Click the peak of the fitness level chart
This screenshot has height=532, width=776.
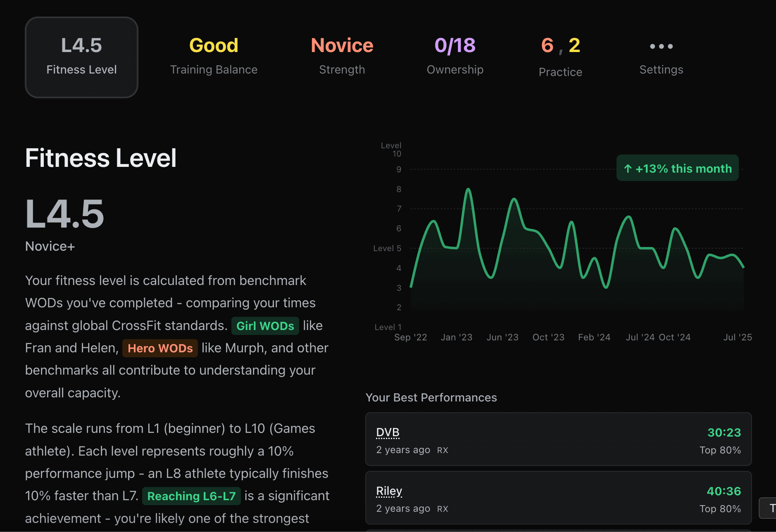(468, 188)
